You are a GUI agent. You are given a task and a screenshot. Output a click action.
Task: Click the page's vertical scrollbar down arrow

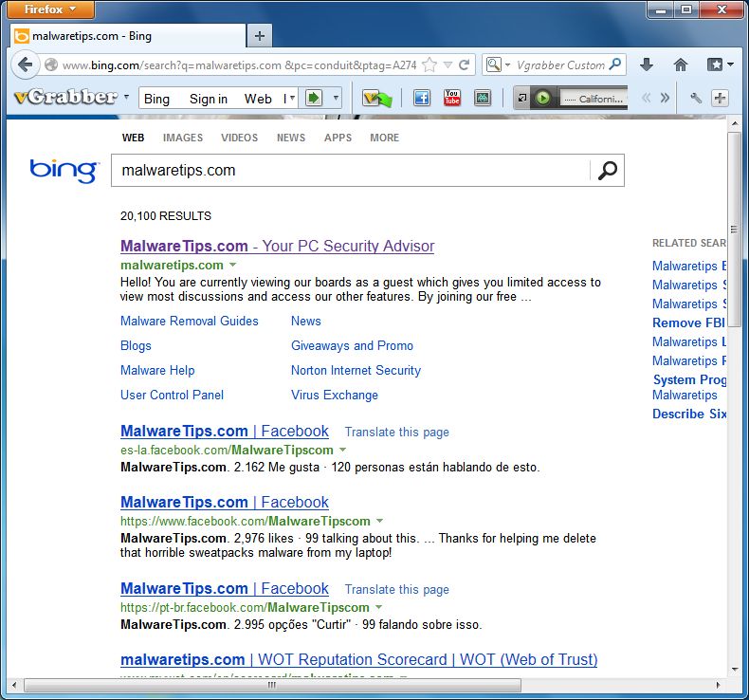click(x=734, y=669)
